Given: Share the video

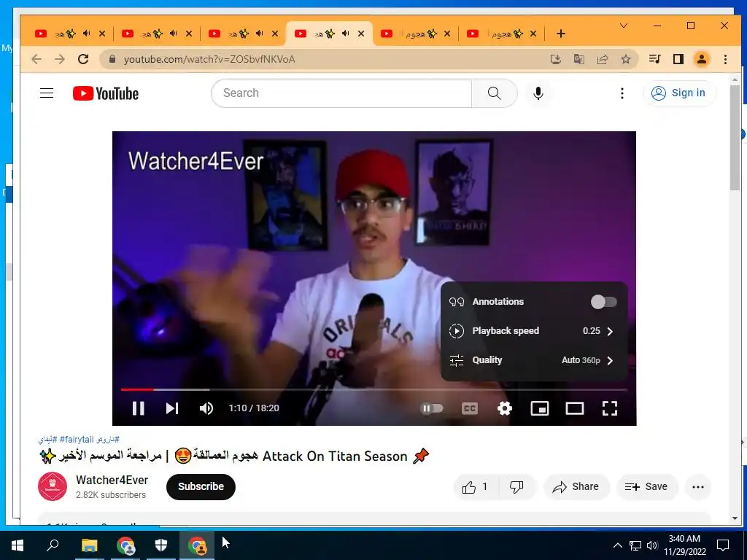Looking at the screenshot, I should (576, 486).
